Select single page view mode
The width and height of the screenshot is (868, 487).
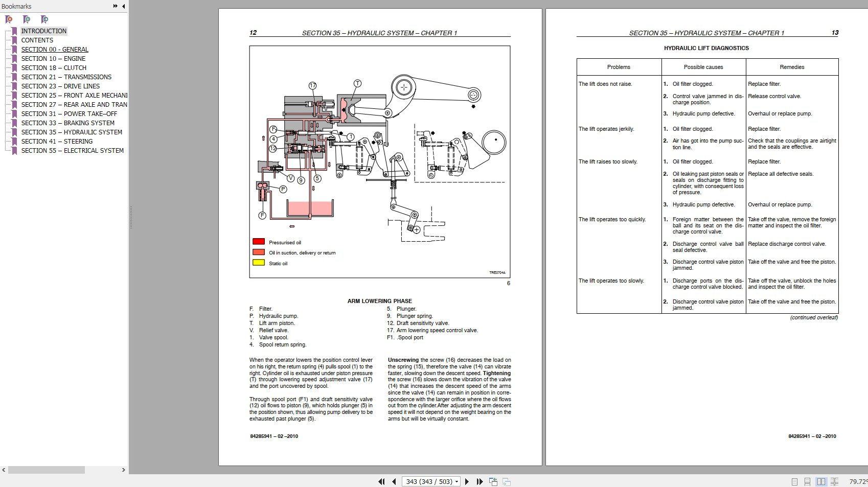[x=795, y=481]
